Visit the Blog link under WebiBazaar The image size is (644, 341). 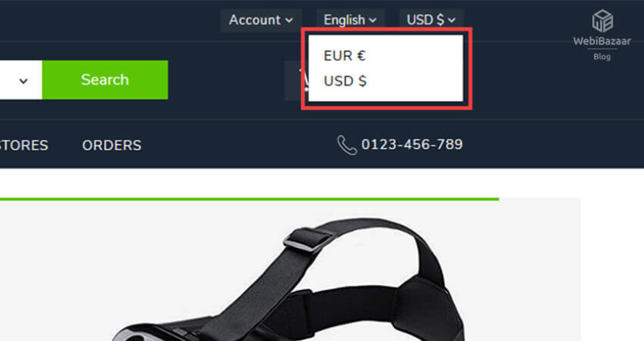(x=602, y=57)
